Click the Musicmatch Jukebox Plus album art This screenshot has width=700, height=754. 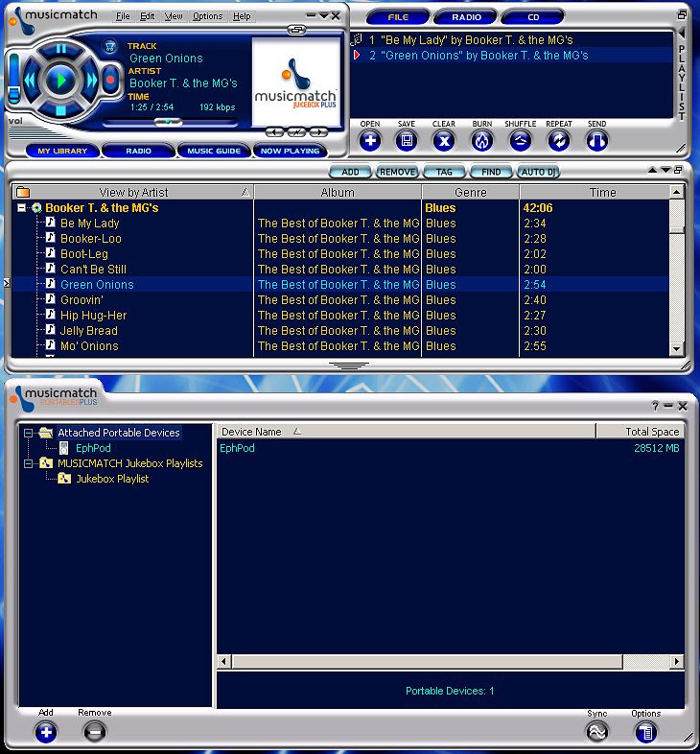coord(295,82)
